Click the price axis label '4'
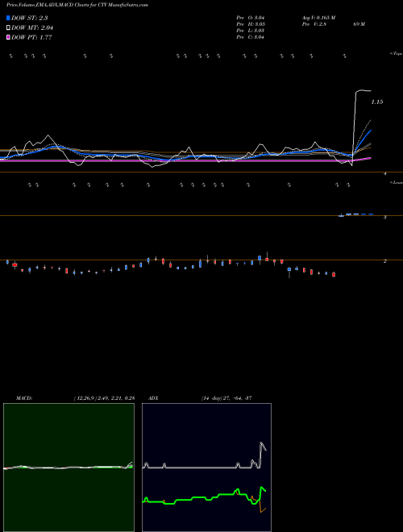Viewport: 403px width, 532px height. pos(385,174)
